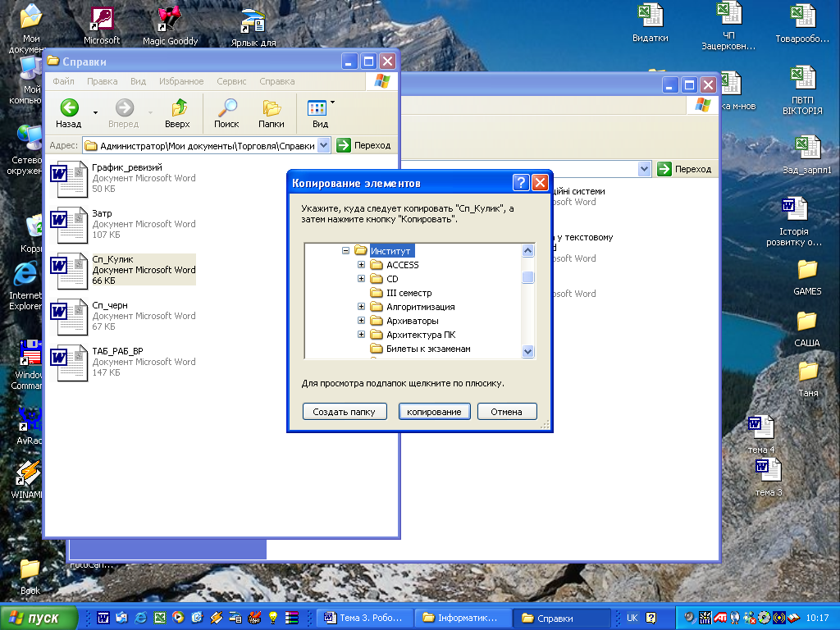Image resolution: width=840 pixels, height=630 pixels.
Task: Select the Затр Word document icon
Action: coord(69,225)
